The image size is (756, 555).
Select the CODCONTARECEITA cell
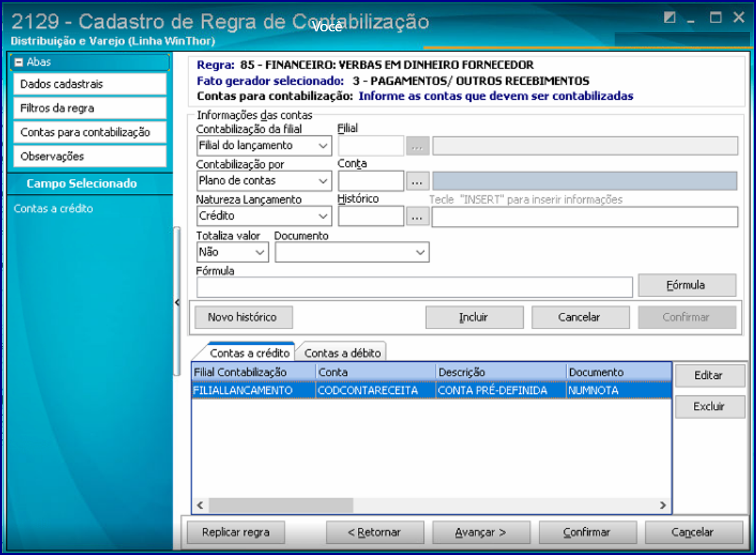click(x=376, y=390)
